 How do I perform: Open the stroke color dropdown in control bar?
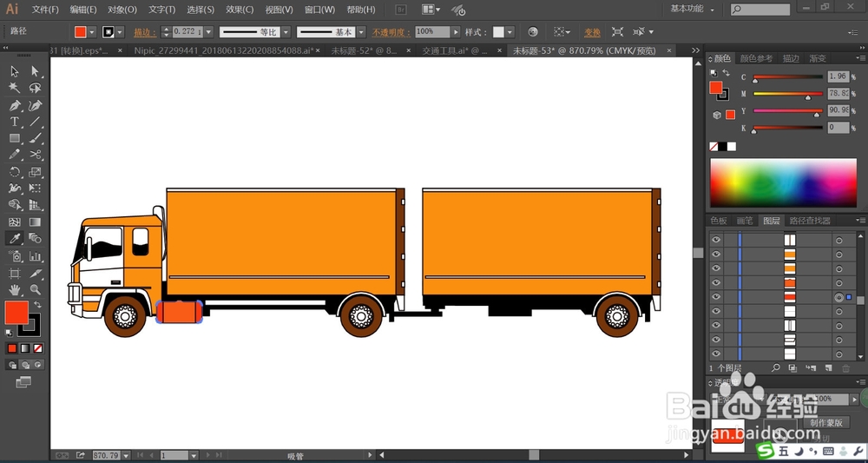pyautogui.click(x=120, y=32)
